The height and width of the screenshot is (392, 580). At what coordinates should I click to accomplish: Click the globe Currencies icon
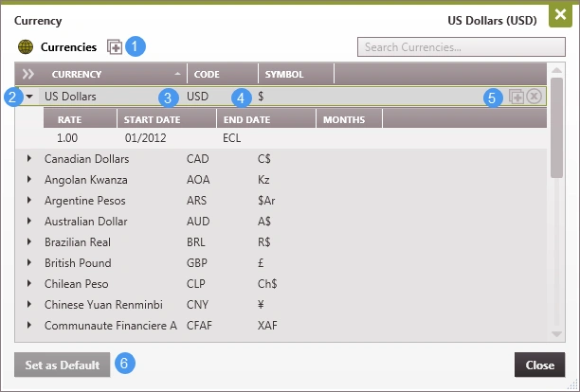pos(26,46)
